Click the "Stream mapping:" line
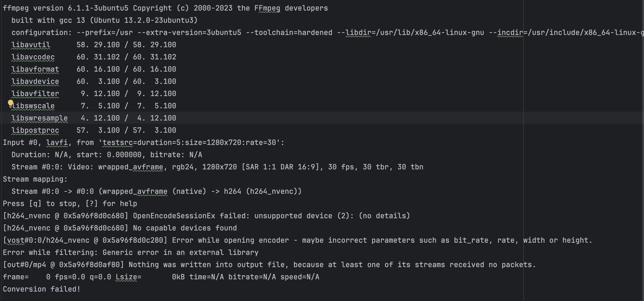 click(x=35, y=179)
